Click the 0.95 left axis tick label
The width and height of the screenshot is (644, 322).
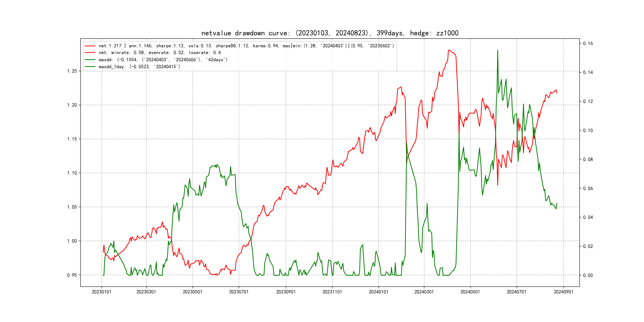click(x=72, y=275)
